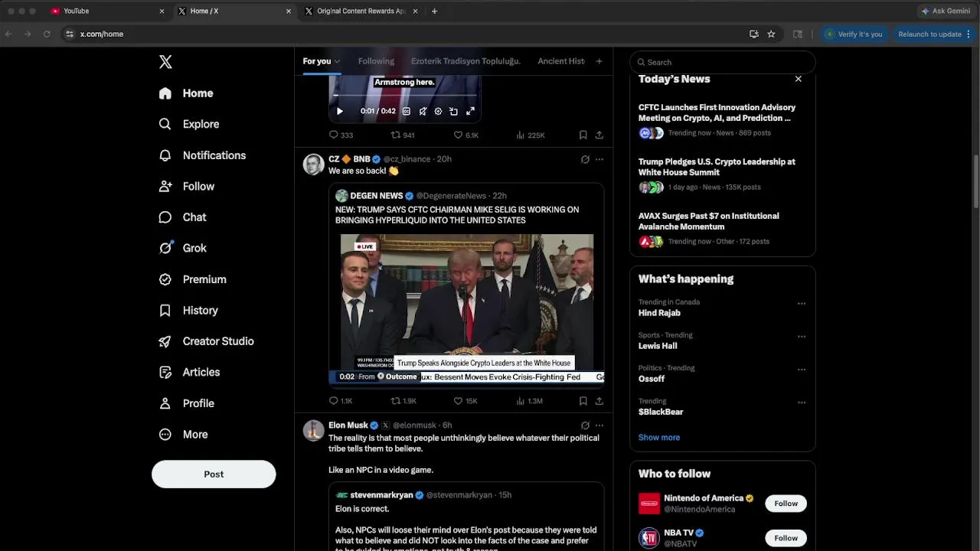The image size is (980, 551).
Task: Toggle picture-in-picture on top video
Action: click(x=453, y=111)
